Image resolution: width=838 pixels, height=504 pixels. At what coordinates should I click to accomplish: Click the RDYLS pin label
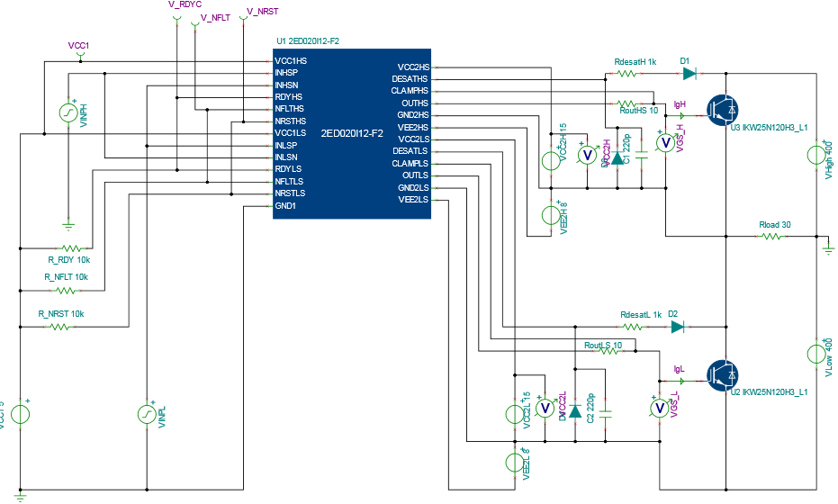pos(288,169)
